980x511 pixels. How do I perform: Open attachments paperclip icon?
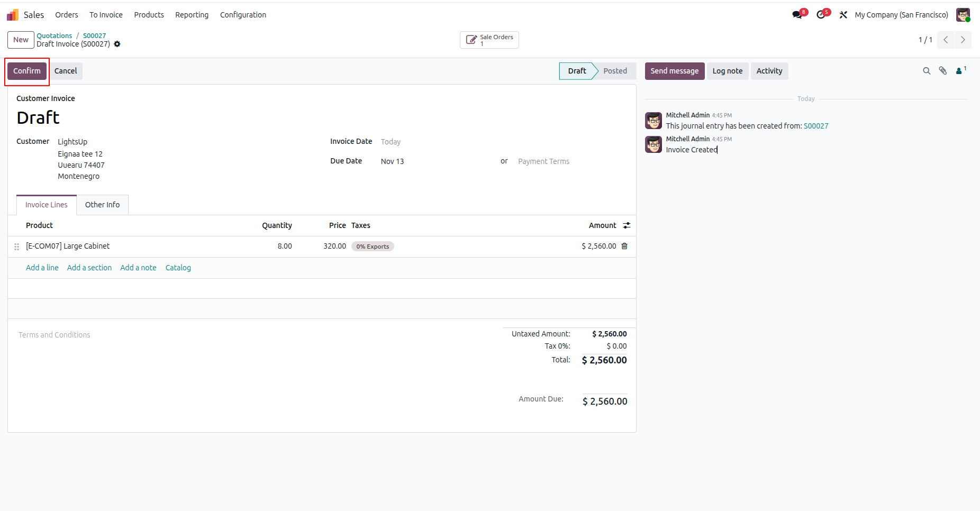pos(943,71)
